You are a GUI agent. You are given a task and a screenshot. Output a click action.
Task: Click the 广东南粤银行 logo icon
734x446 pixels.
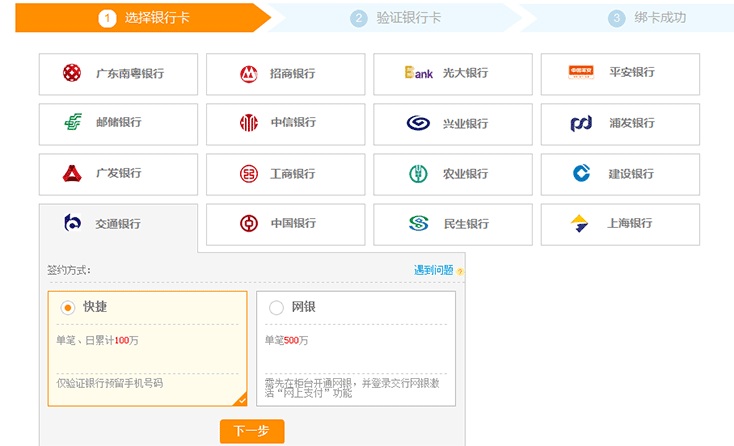coord(72,73)
